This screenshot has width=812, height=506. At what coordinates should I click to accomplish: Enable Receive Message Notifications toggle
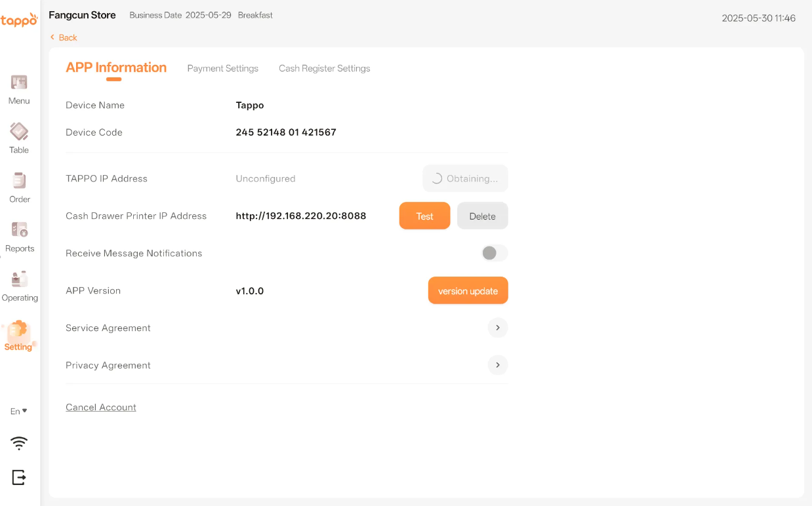point(495,253)
